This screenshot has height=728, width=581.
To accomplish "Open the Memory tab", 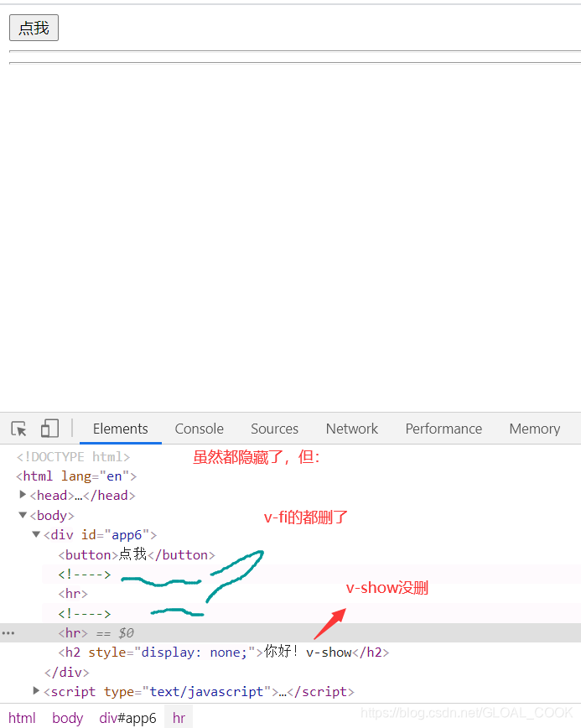I will [535, 429].
